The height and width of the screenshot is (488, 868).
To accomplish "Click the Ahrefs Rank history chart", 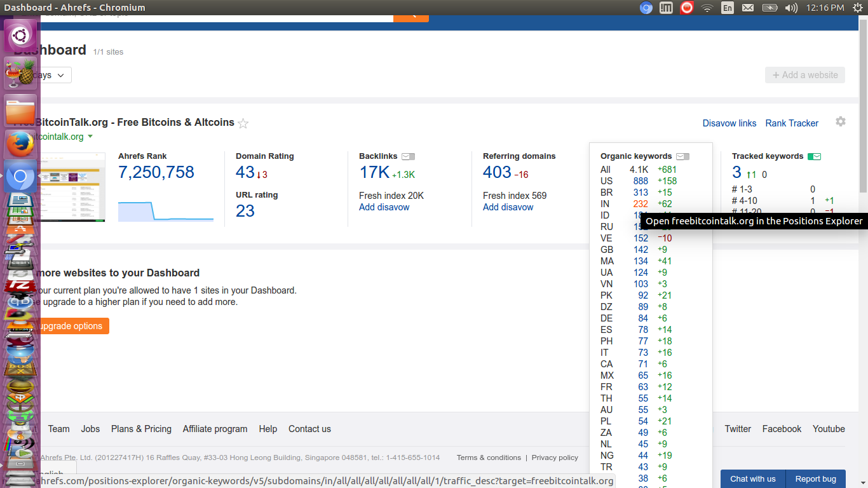I will 166,211.
